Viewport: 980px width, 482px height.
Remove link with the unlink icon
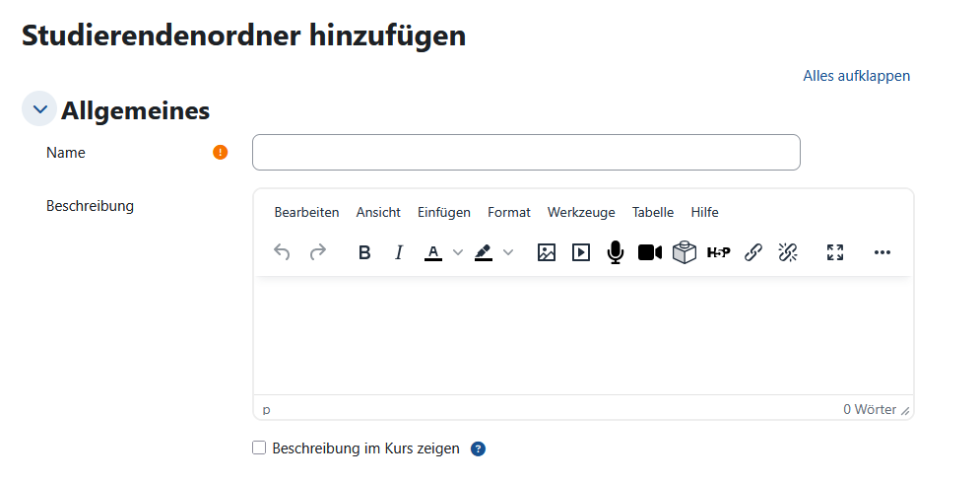788,252
